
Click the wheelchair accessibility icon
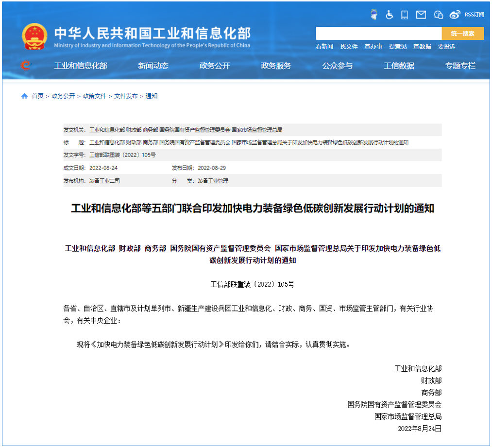389,15
